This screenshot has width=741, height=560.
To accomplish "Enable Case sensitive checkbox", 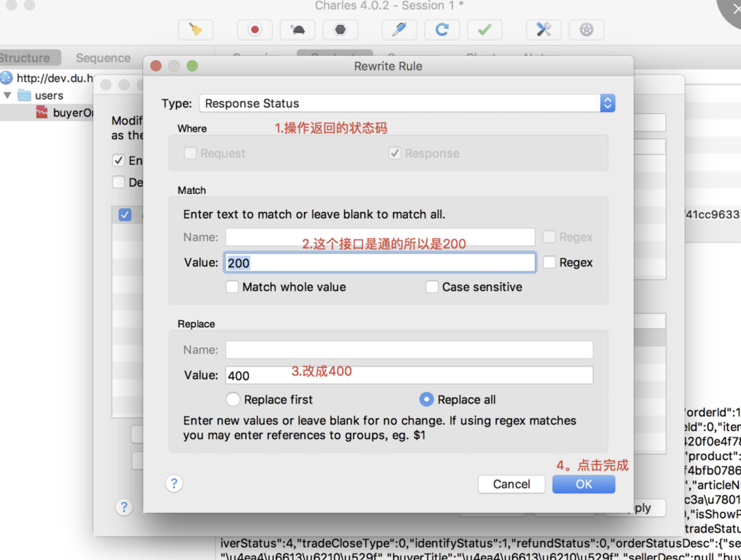I will [x=432, y=287].
